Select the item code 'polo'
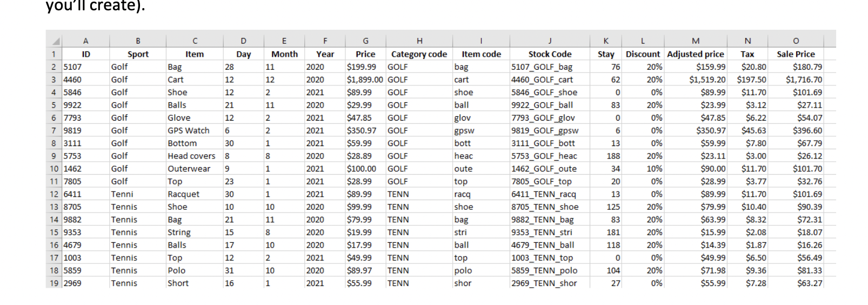Screen dimensions: 868x305 click(x=481, y=270)
